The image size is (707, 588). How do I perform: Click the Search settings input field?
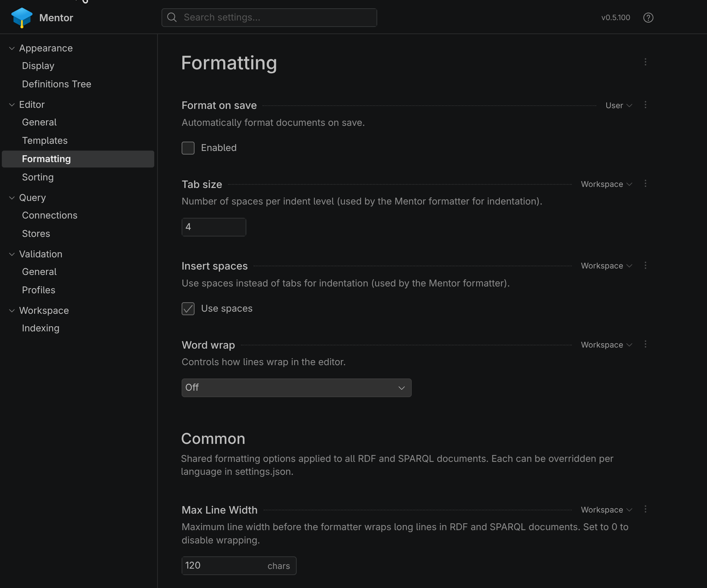point(269,18)
